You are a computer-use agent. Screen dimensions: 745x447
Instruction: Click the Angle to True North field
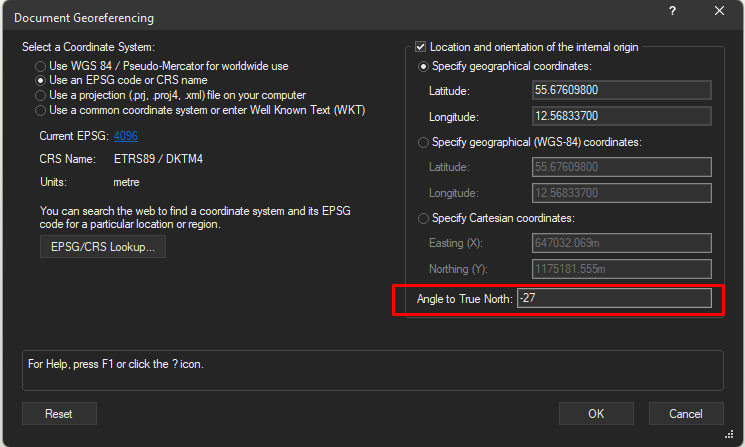(x=614, y=299)
